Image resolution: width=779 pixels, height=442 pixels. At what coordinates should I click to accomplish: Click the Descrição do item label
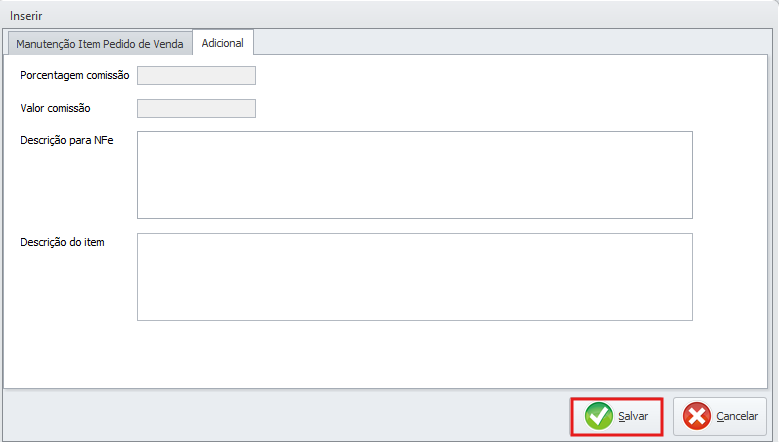click(x=62, y=242)
